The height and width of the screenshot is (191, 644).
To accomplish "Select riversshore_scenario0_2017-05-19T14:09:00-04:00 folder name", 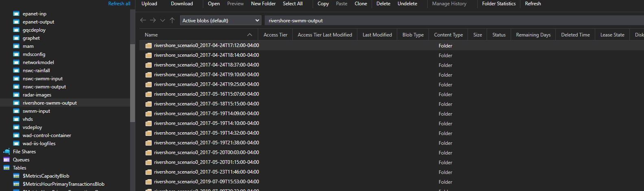I will [x=207, y=114].
